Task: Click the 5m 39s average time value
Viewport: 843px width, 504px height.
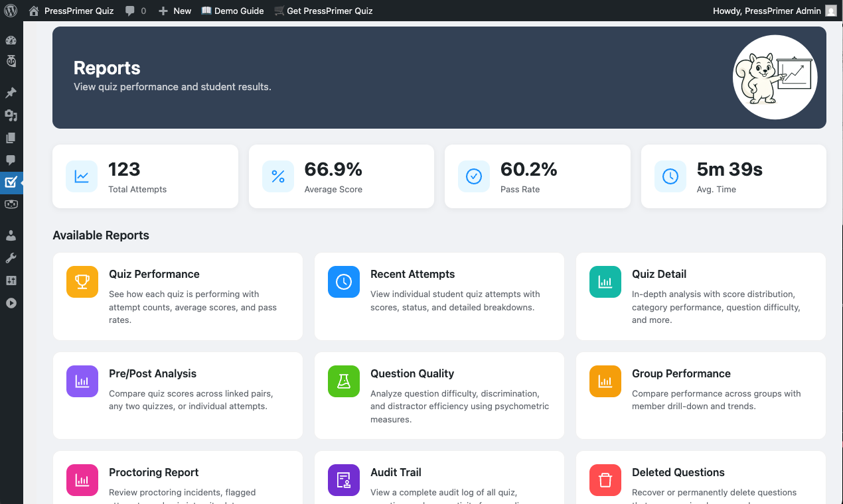Action: [729, 170]
